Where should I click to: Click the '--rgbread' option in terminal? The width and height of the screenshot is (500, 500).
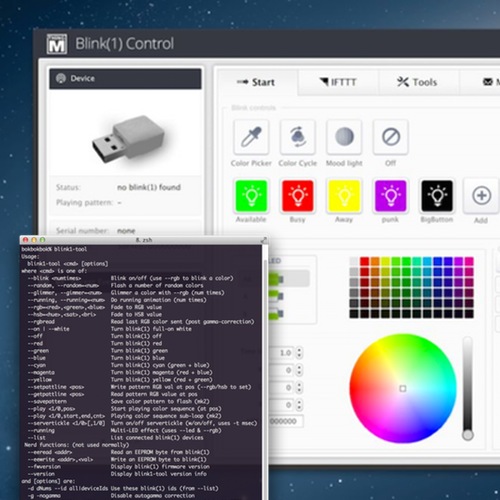click(41, 322)
